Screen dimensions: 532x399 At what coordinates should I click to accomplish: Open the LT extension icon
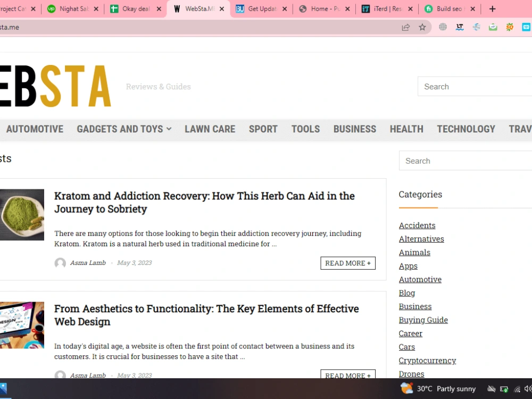[x=460, y=27]
